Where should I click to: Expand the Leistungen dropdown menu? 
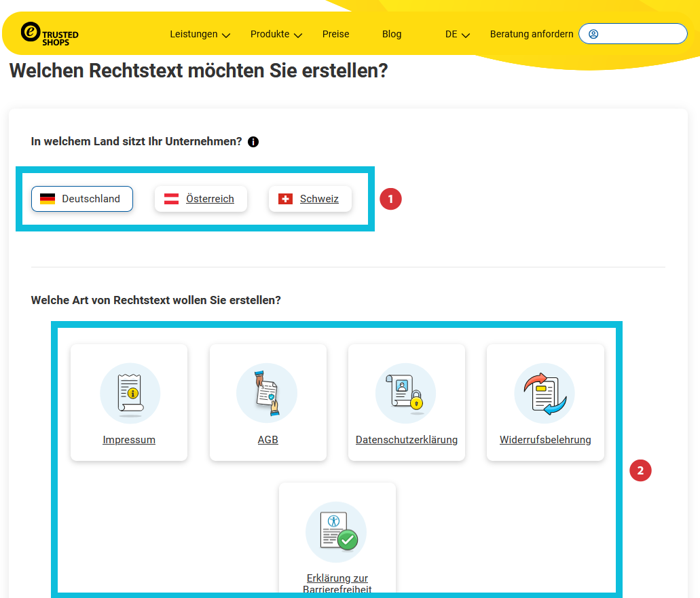(x=200, y=34)
